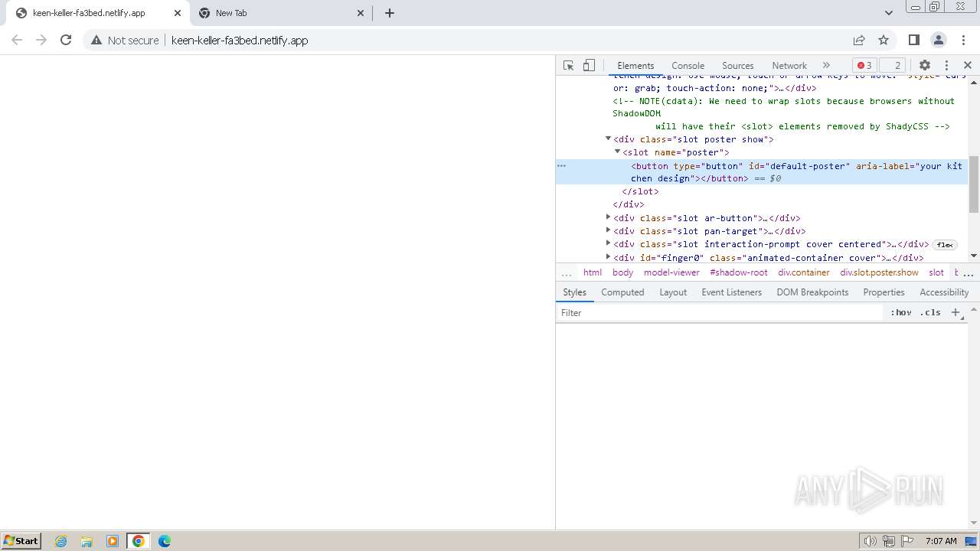Toggle the device toolbar icon
Screen dimensions: 980x551
tap(589, 65)
